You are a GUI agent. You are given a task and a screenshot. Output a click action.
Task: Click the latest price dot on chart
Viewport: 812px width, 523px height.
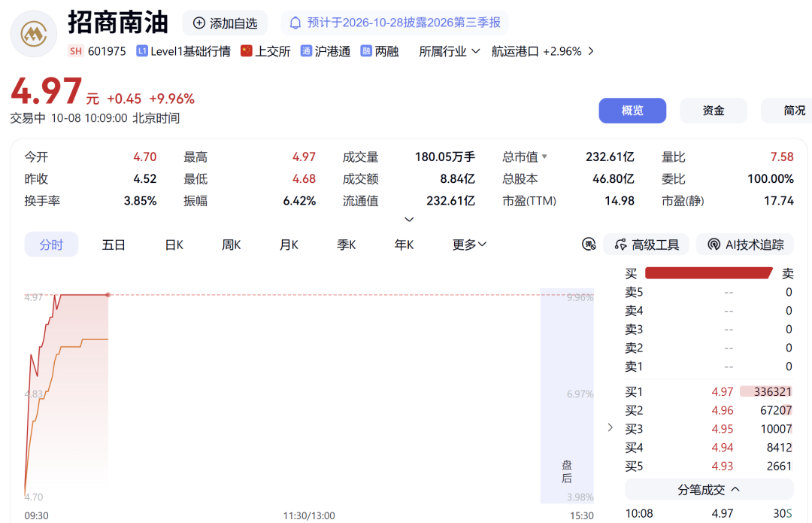click(108, 295)
